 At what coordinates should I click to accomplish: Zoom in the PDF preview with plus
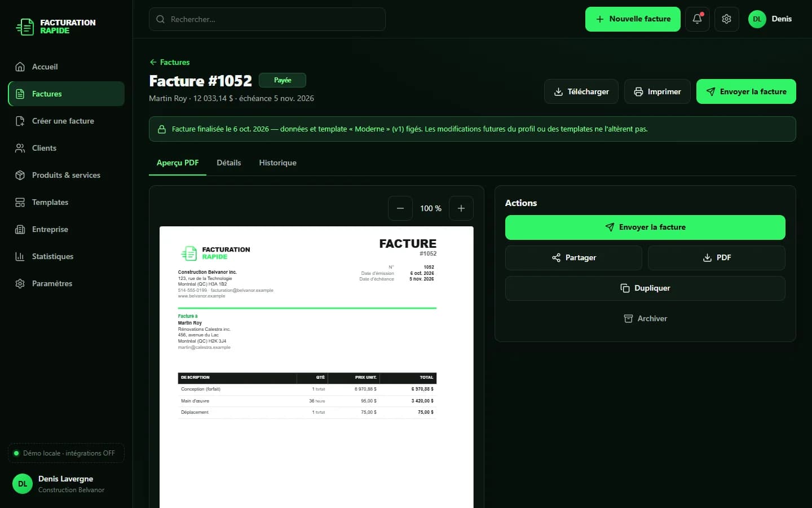(461, 208)
